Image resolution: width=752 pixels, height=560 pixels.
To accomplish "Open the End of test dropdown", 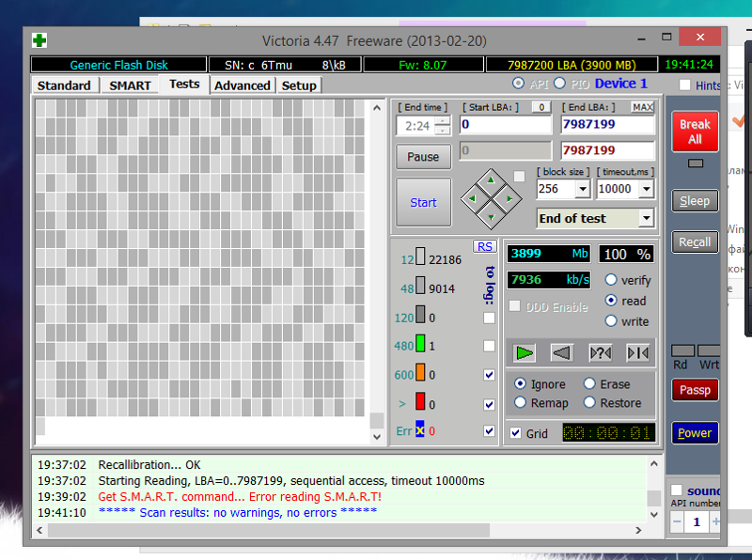I will point(645,218).
